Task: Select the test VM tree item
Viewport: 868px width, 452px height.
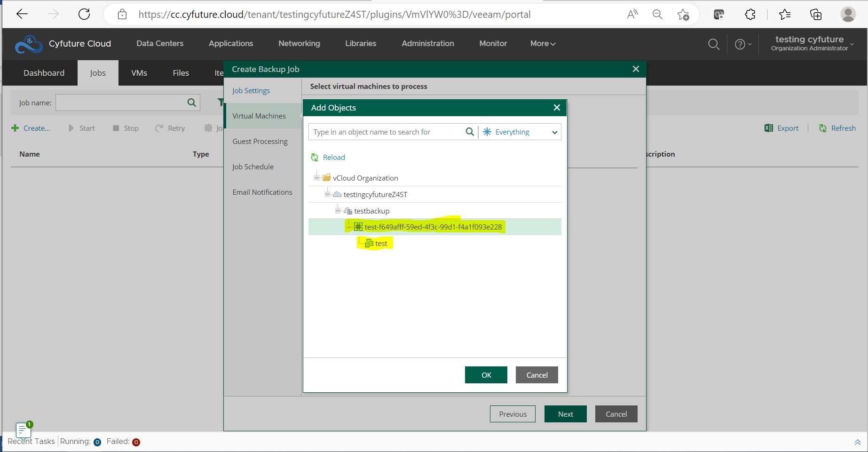Action: [381, 243]
